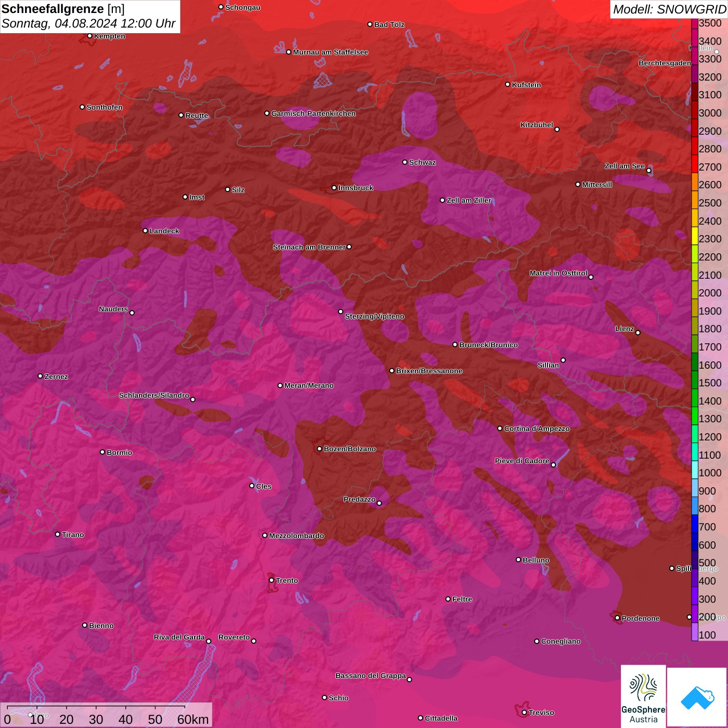Click the "Schlanders/Silandro" label

tap(154, 395)
